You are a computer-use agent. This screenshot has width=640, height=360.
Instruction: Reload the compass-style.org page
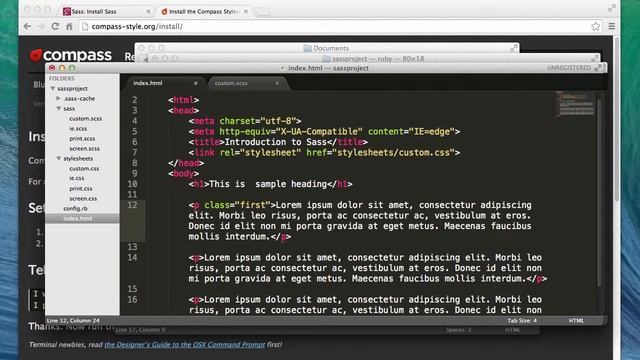pyautogui.click(x=55, y=26)
